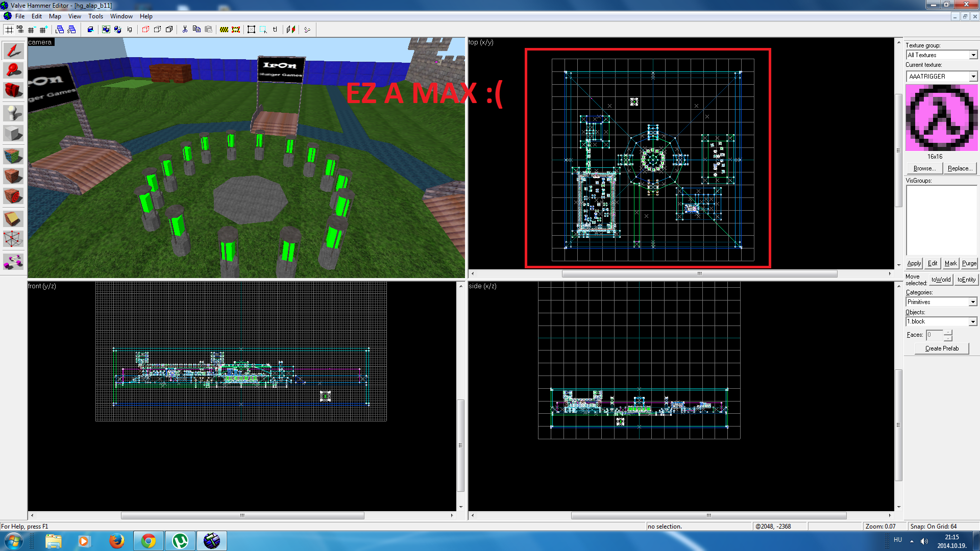Open the Tools menu
Screen dimensions: 980x551
(95, 16)
